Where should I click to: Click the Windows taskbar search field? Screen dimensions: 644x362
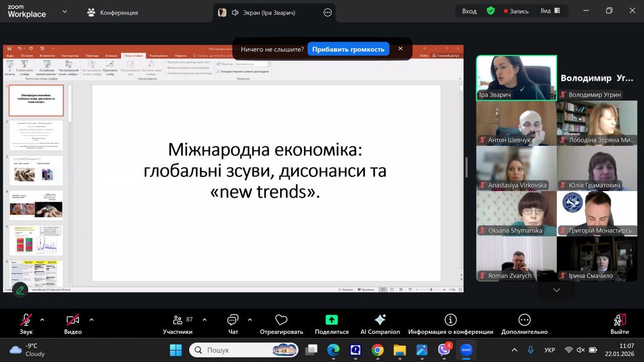pyautogui.click(x=236, y=350)
